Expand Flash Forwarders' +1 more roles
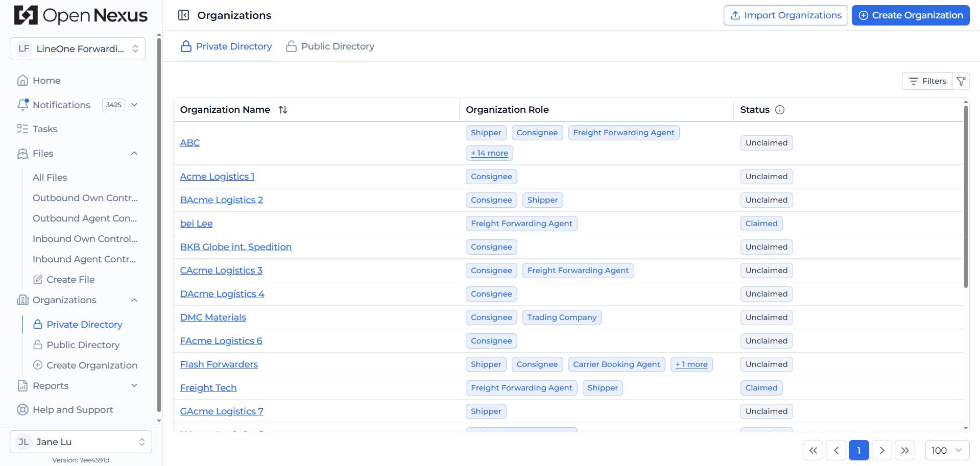Viewport: 980px width, 466px height. [x=691, y=364]
